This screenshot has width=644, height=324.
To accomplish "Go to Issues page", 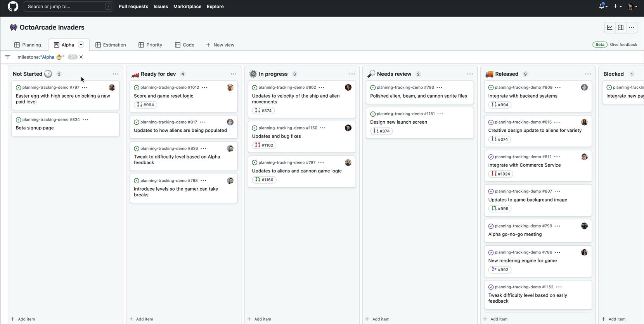I will [161, 7].
